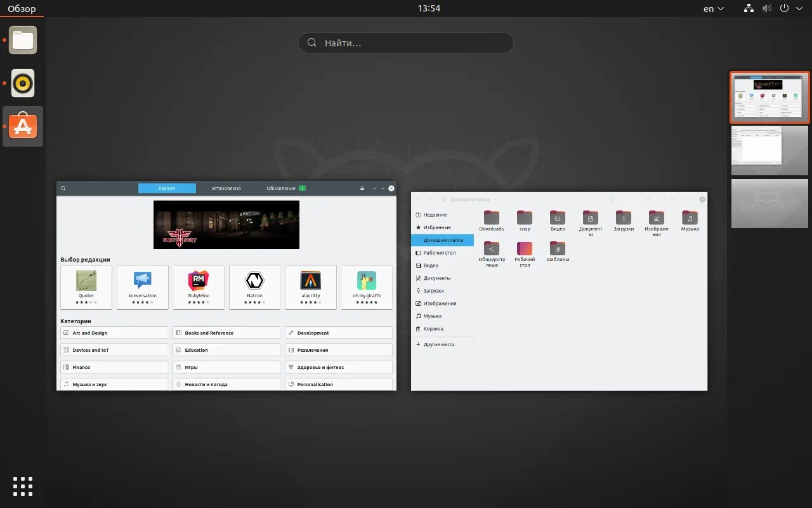Open Ubuntu Software from the dock
Viewport: 812px width, 508px height.
(x=22, y=126)
